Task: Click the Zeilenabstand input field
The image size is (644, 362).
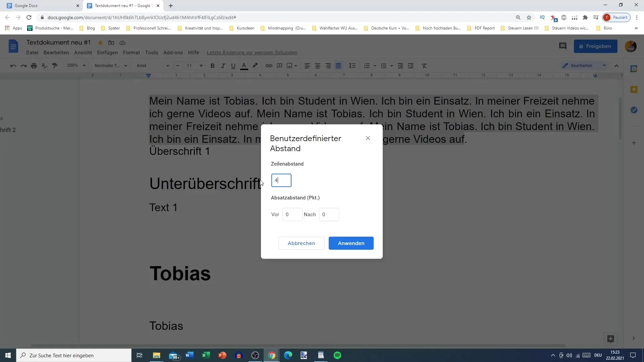Action: 281,180
